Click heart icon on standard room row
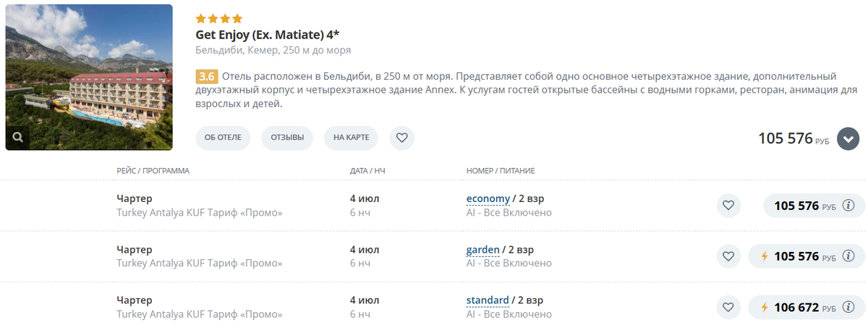 (x=729, y=307)
